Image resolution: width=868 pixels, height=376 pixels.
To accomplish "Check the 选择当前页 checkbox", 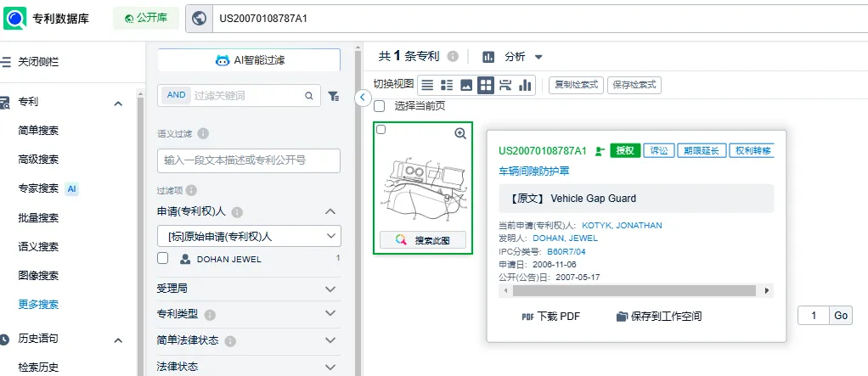I will 379,105.
